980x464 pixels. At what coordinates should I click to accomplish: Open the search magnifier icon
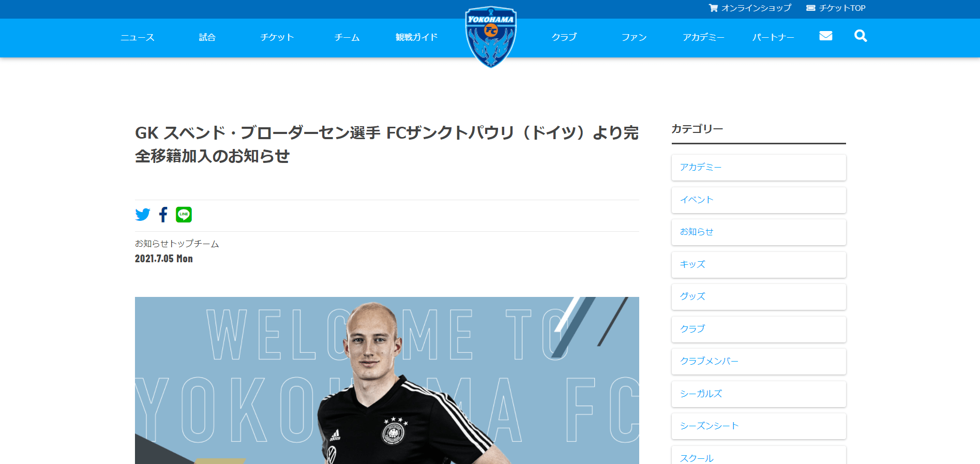(861, 36)
